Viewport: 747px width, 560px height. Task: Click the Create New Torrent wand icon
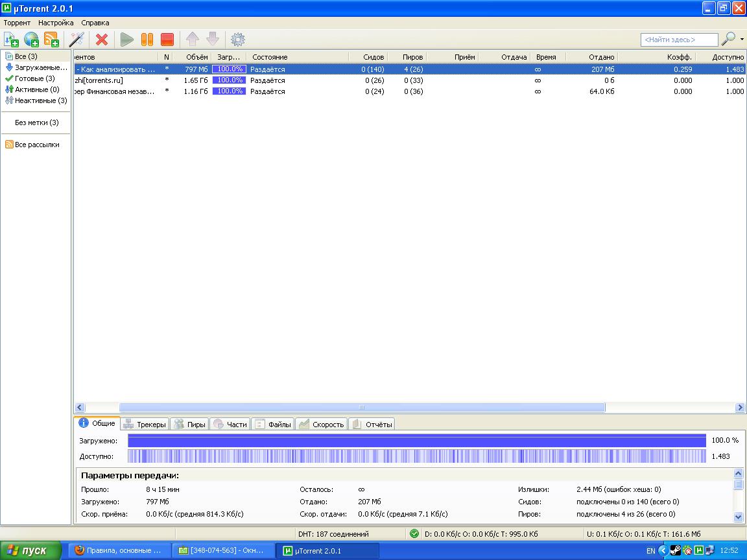click(x=77, y=40)
